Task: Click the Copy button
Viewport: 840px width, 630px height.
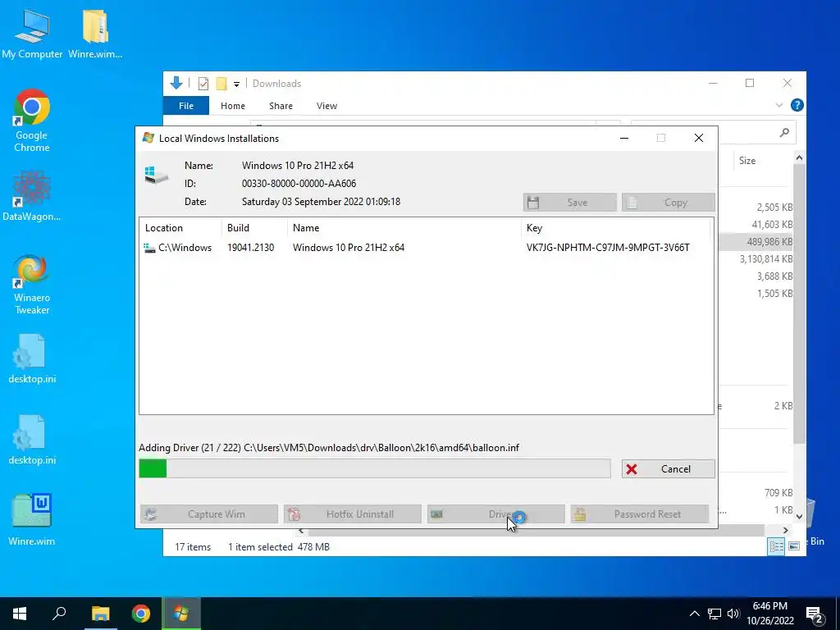Action: coord(668,203)
